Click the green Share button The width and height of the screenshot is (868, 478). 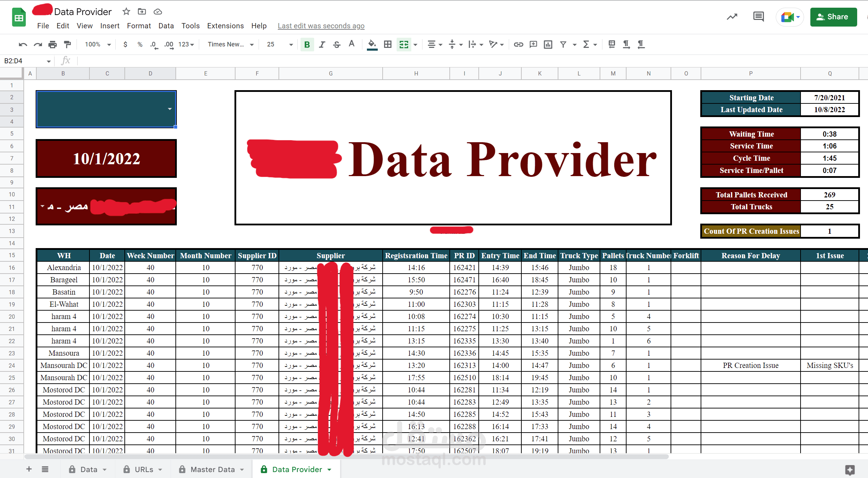pos(833,17)
